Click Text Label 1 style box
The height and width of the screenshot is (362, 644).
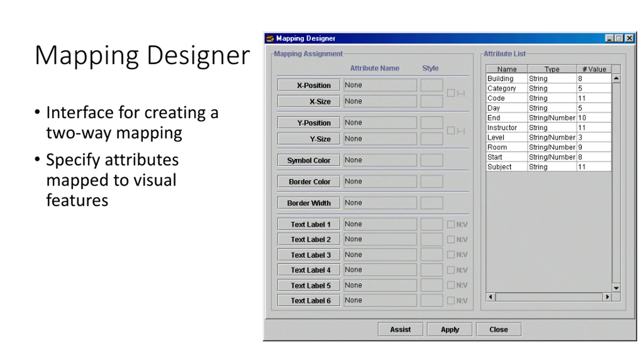click(x=432, y=224)
